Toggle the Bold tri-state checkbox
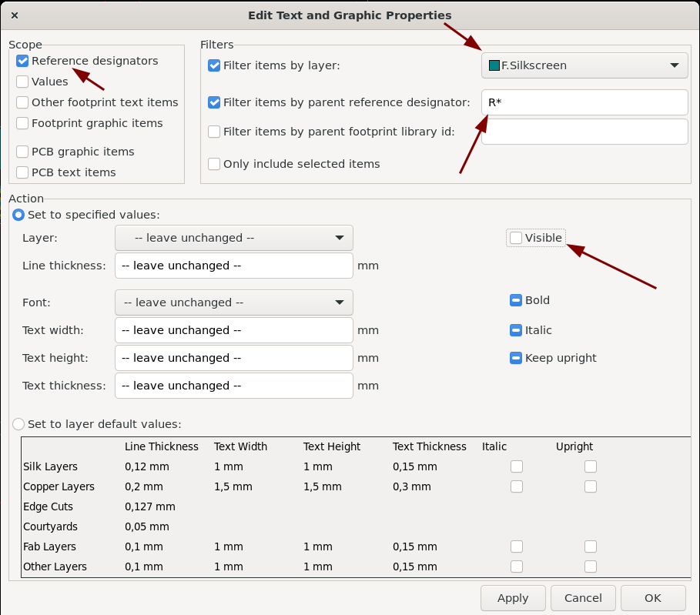This screenshot has height=615, width=700. (x=516, y=300)
